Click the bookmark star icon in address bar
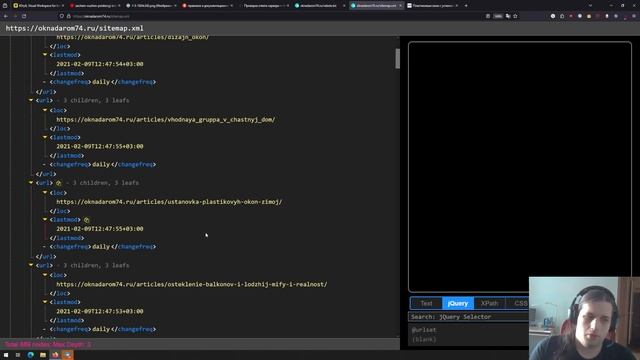This screenshot has width=640, height=360. pyautogui.click(x=515, y=16)
